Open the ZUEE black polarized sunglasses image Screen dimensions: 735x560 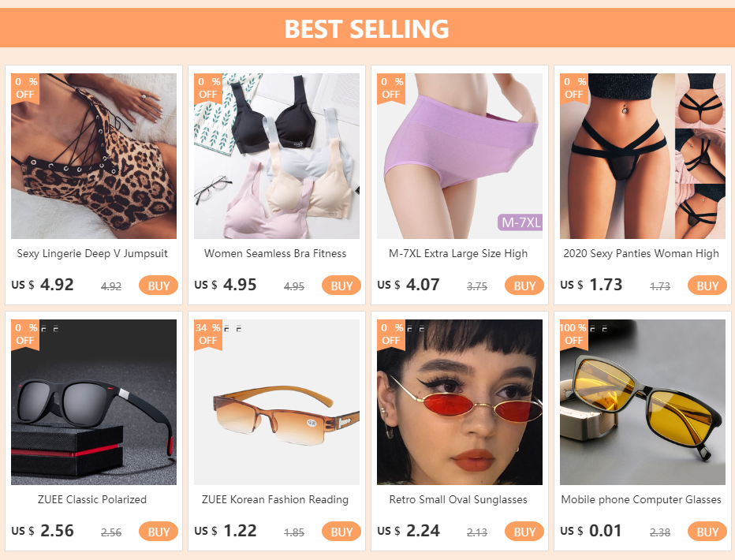(94, 402)
